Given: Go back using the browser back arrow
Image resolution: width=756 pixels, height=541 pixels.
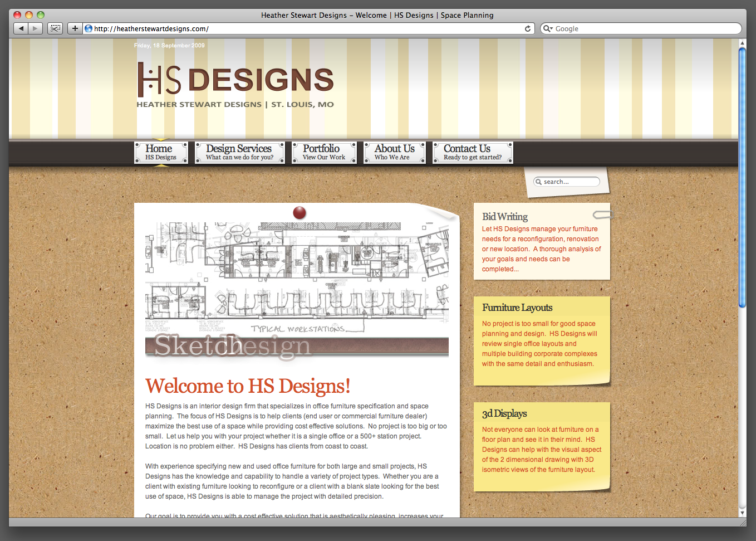Looking at the screenshot, I should 21,28.
